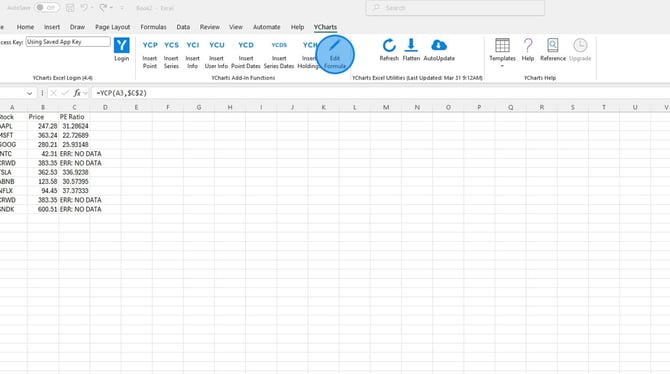670x374 pixels.
Task: Expand the Name Box dropdown arrow
Action: 29,93
